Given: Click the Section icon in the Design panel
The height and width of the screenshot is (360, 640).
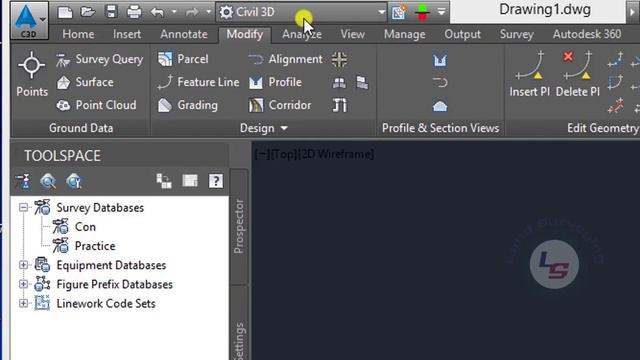Looking at the screenshot, I should 362,83.
